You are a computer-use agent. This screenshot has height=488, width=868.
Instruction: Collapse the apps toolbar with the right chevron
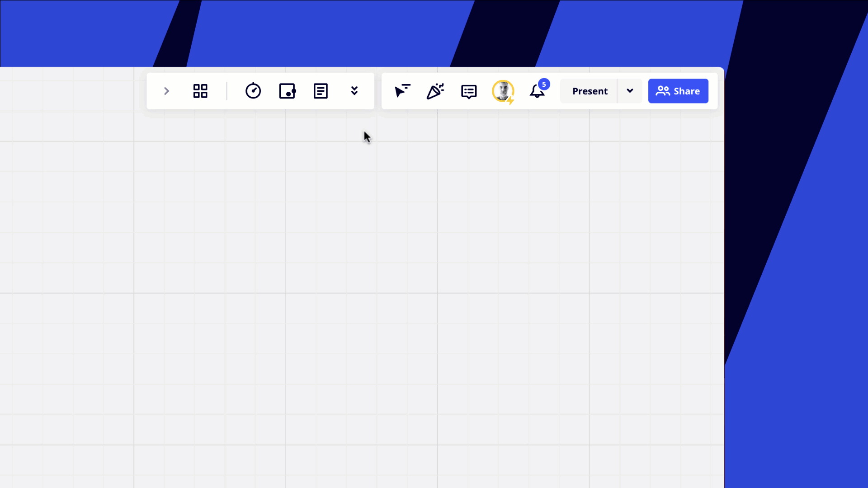click(x=166, y=91)
